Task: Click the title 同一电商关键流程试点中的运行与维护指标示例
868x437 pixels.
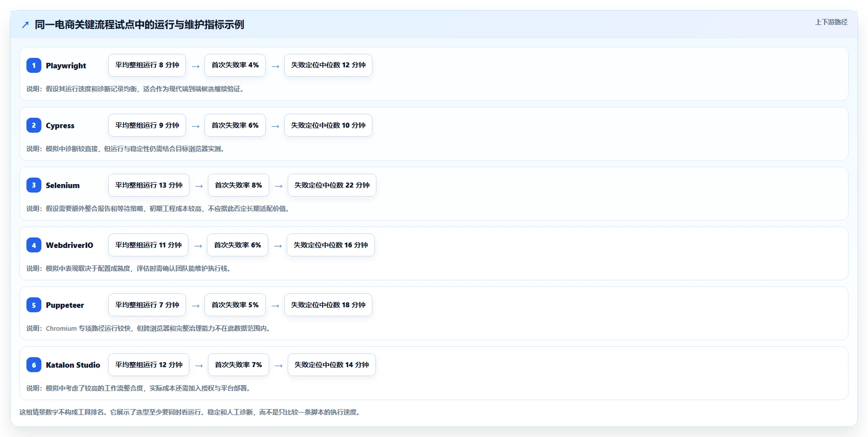Action: [x=139, y=24]
